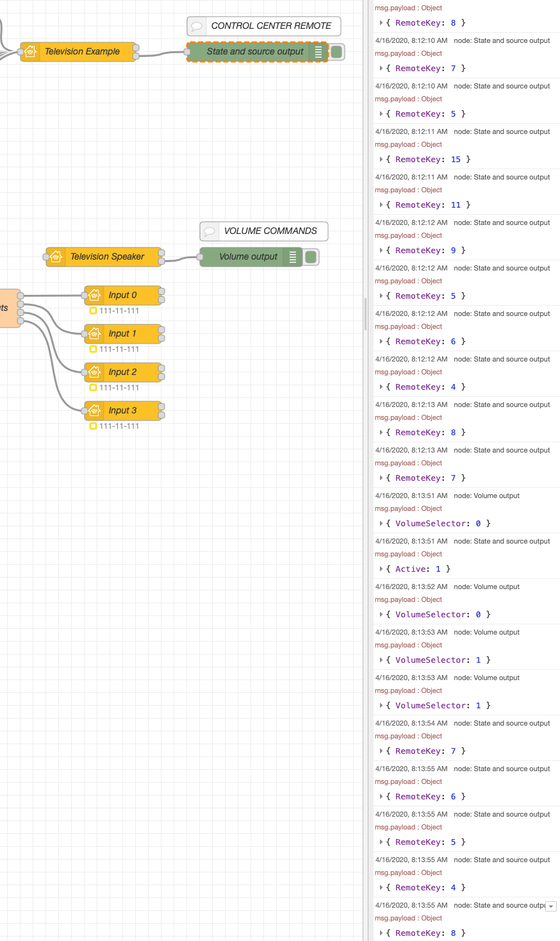Select the Television Speaker node

coord(104,257)
